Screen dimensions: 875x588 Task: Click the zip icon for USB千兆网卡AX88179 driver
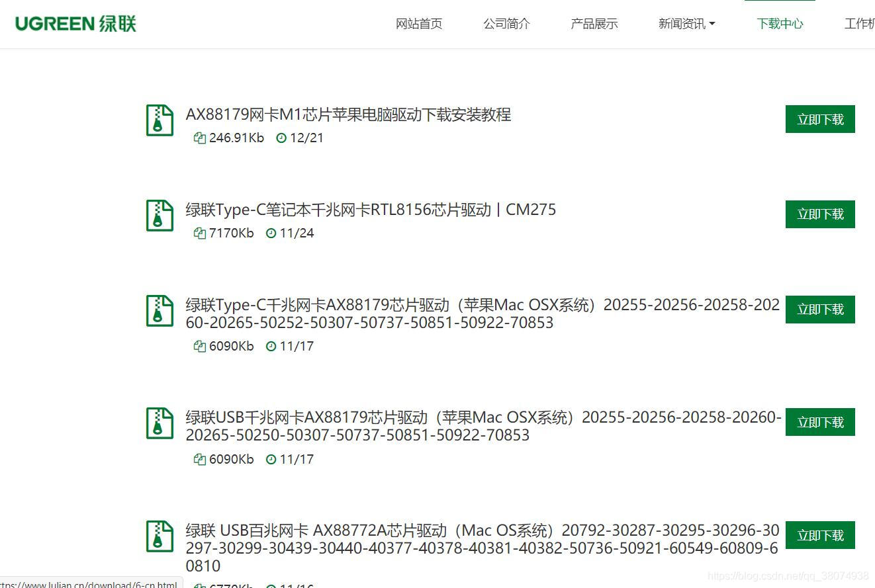160,423
